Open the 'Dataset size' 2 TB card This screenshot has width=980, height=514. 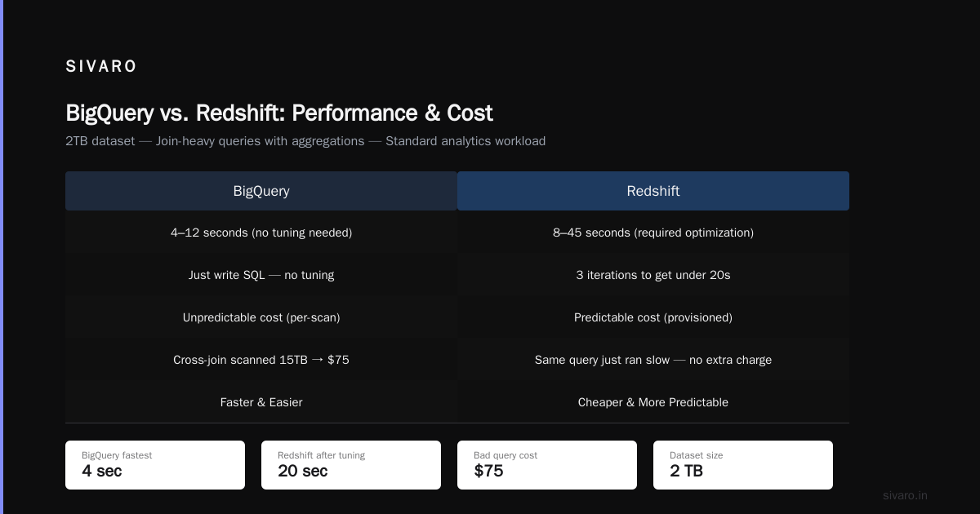click(743, 465)
